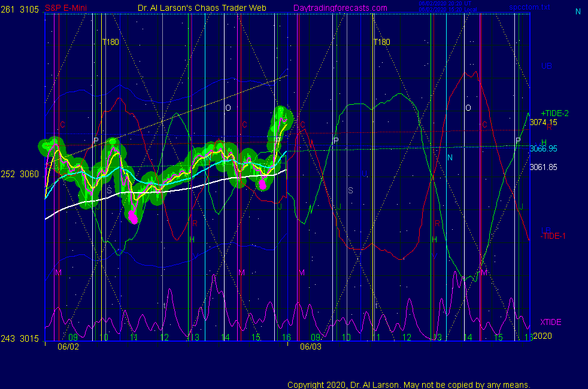Click the "-TIDE-1" legend label

coord(553,236)
